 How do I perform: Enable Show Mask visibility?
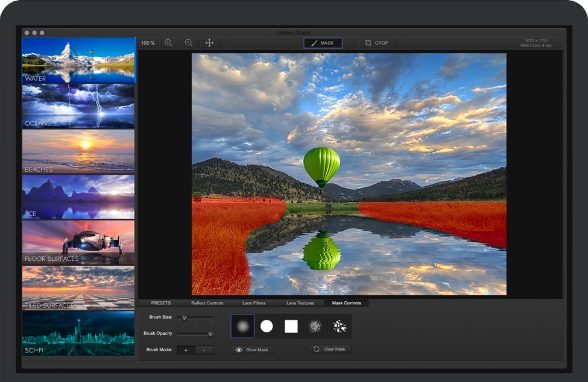251,349
